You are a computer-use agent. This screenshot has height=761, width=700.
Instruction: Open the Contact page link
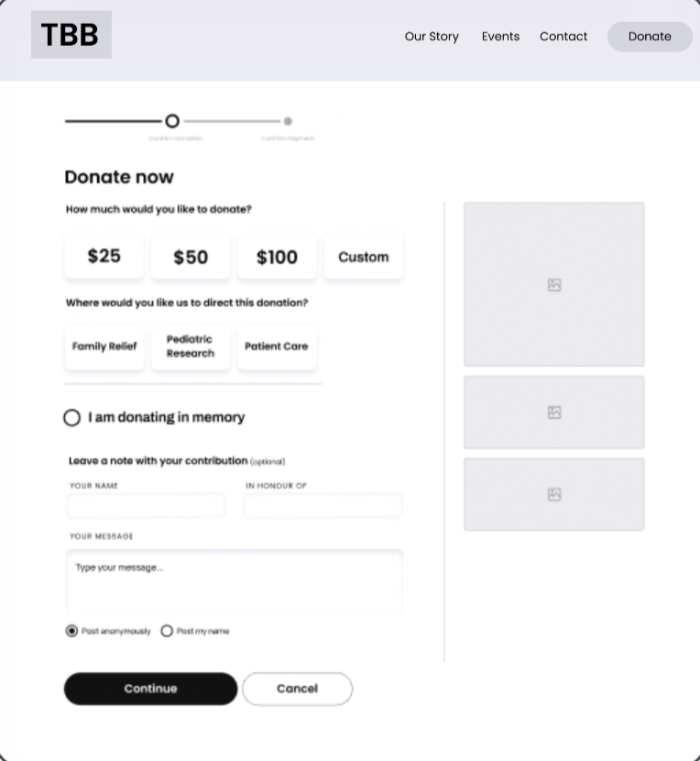coord(563,37)
